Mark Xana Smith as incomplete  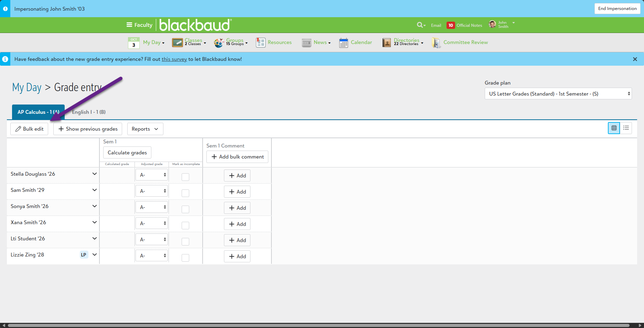tap(185, 225)
